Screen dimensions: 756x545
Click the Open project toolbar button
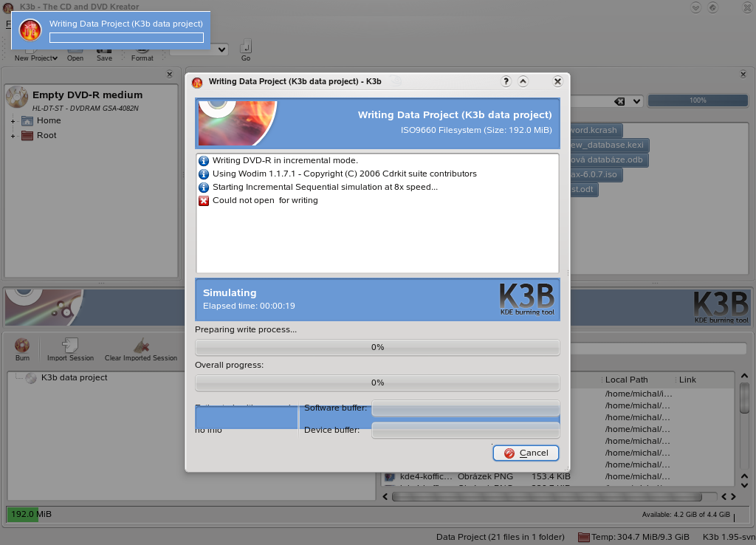[x=75, y=54]
